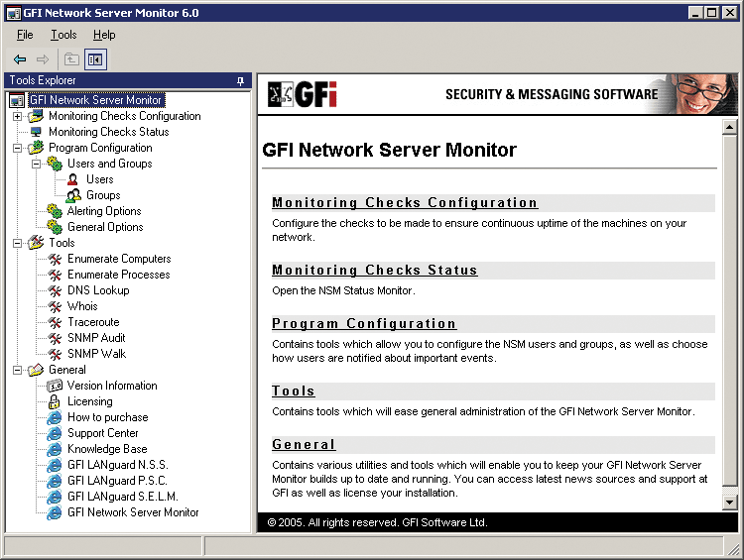Open the Help menu
The image size is (744, 560).
[x=104, y=35]
